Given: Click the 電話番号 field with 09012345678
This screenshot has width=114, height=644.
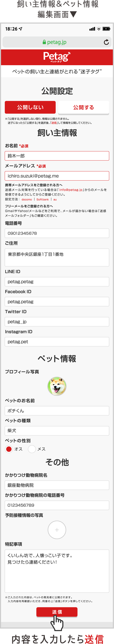Looking at the screenshot, I should (57, 233).
